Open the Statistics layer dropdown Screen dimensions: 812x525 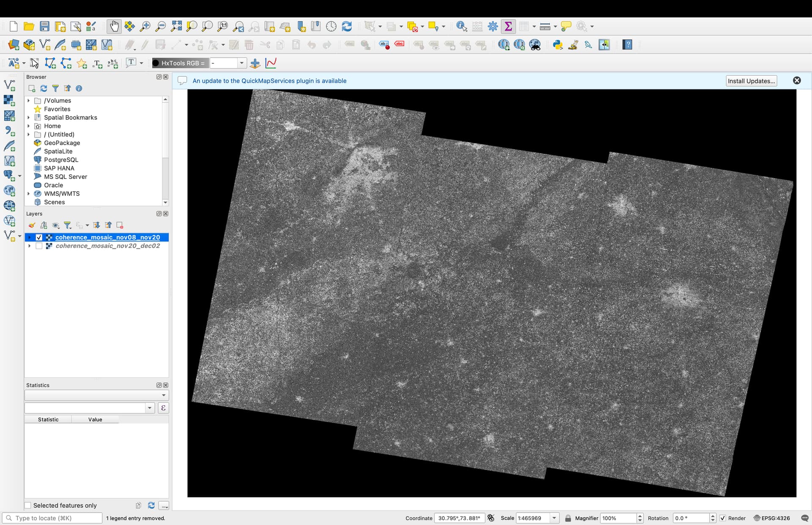tap(96, 395)
